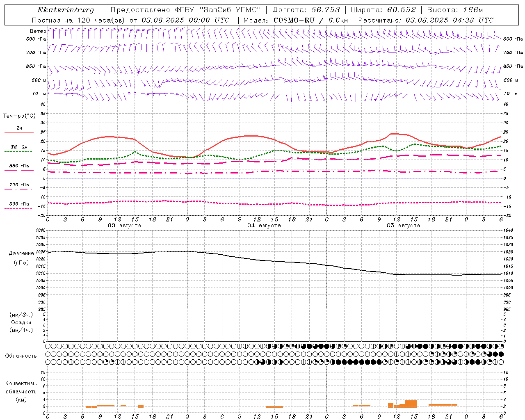Click the green Td 2м legend line
The width and height of the screenshot is (525, 420).
[x=19, y=151]
